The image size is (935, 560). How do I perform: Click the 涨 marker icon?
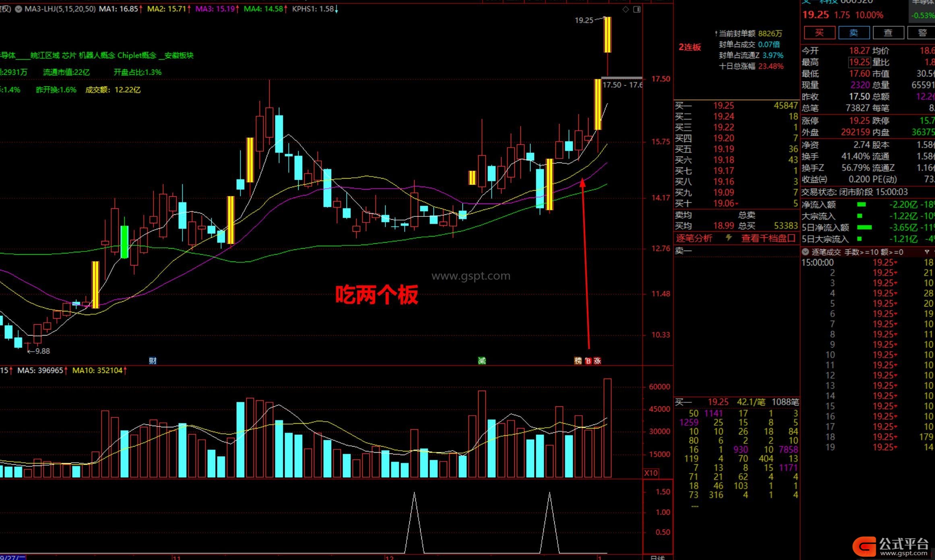click(597, 361)
